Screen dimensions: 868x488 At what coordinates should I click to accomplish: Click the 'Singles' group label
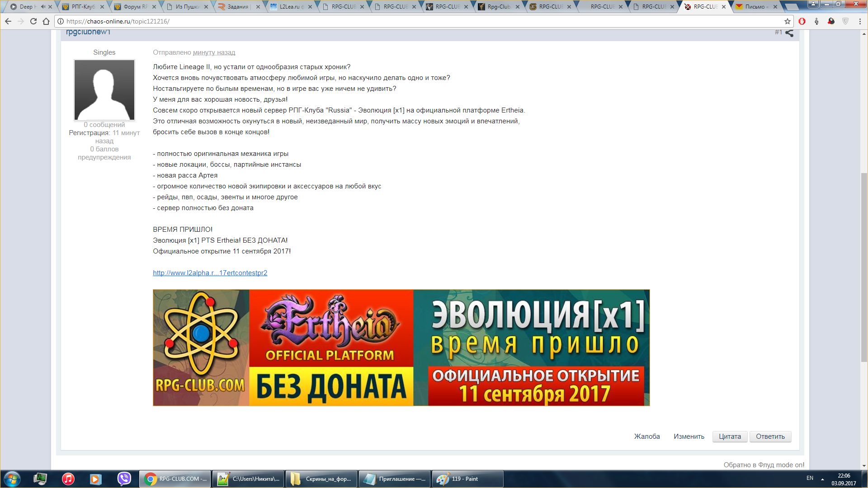pos(104,52)
